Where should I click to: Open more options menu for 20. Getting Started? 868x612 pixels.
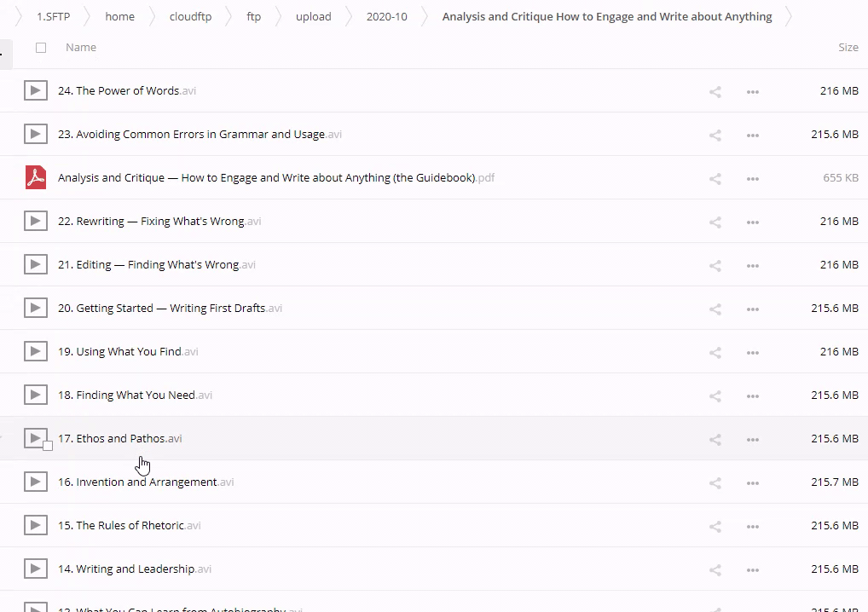[x=752, y=309]
